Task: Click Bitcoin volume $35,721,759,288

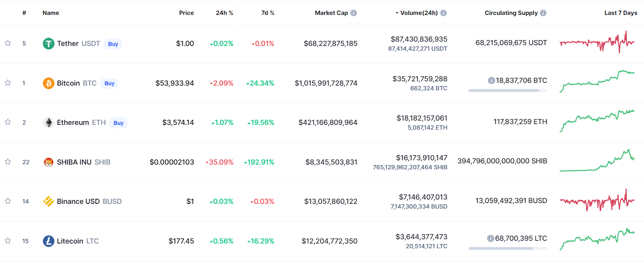Action: (x=420, y=79)
